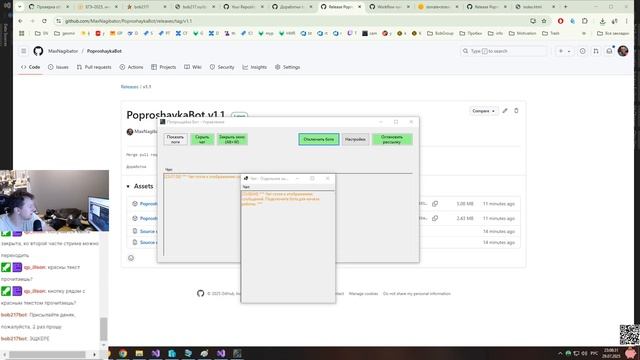Open the Microsoft Store taskbar icon
Screen dimensions: 640x360
click(172, 353)
